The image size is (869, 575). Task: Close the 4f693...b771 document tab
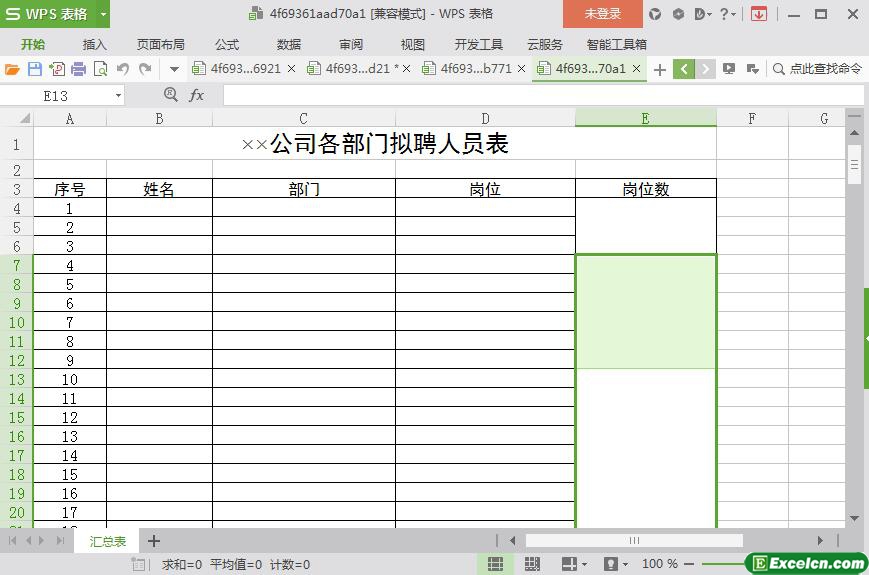pyautogui.click(x=522, y=69)
